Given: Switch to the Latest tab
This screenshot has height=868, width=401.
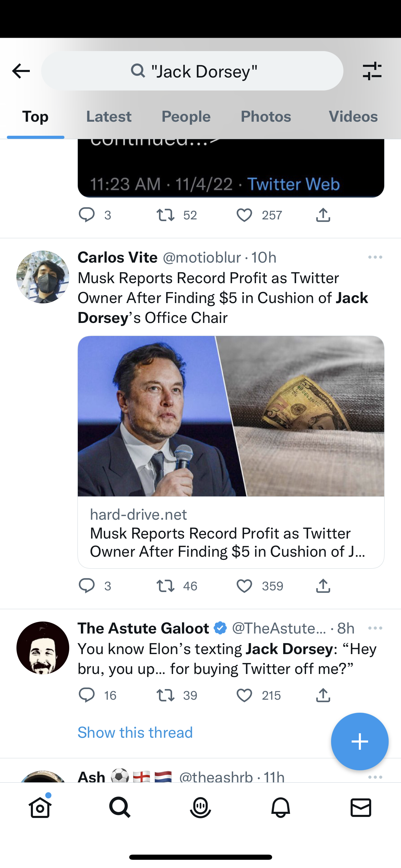Looking at the screenshot, I should 109,117.
